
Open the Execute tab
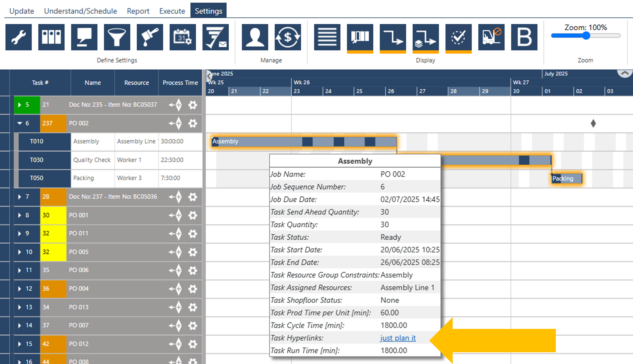pos(172,11)
